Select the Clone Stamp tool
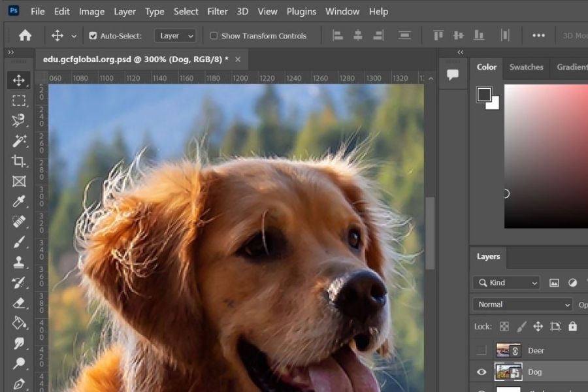Viewport: 588px width, 392px height. coord(19,263)
